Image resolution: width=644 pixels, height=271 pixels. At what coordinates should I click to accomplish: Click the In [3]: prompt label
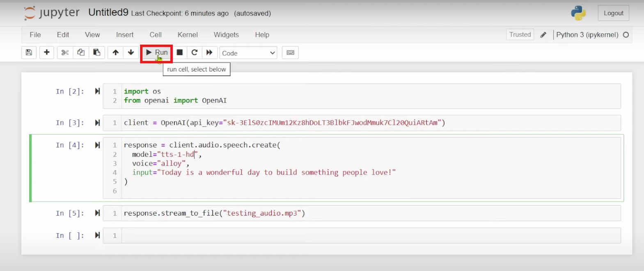70,123
